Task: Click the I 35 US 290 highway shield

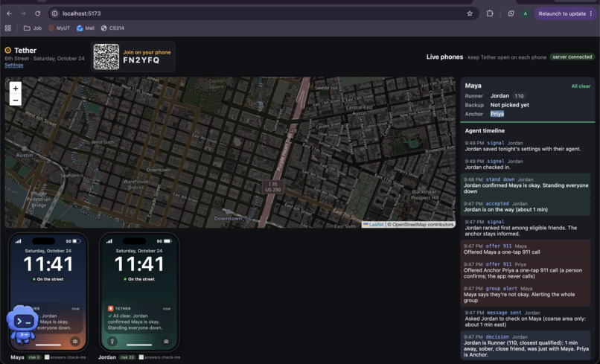Action: (273, 187)
